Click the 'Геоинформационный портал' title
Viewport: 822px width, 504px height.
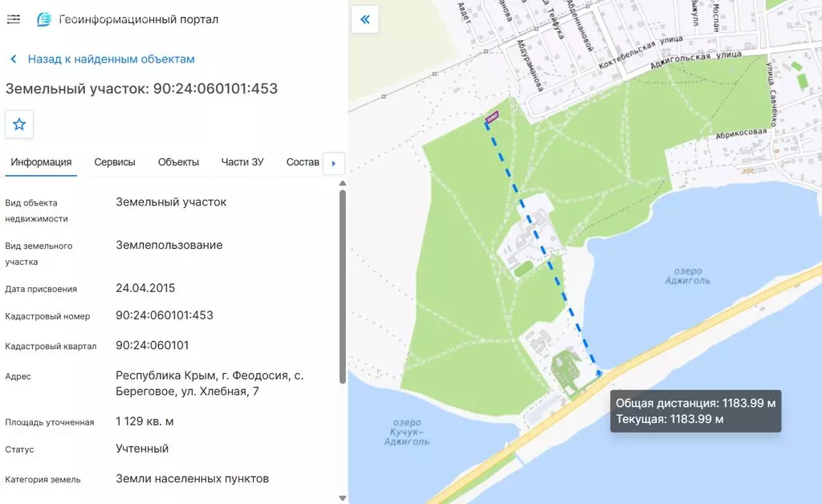click(x=138, y=19)
